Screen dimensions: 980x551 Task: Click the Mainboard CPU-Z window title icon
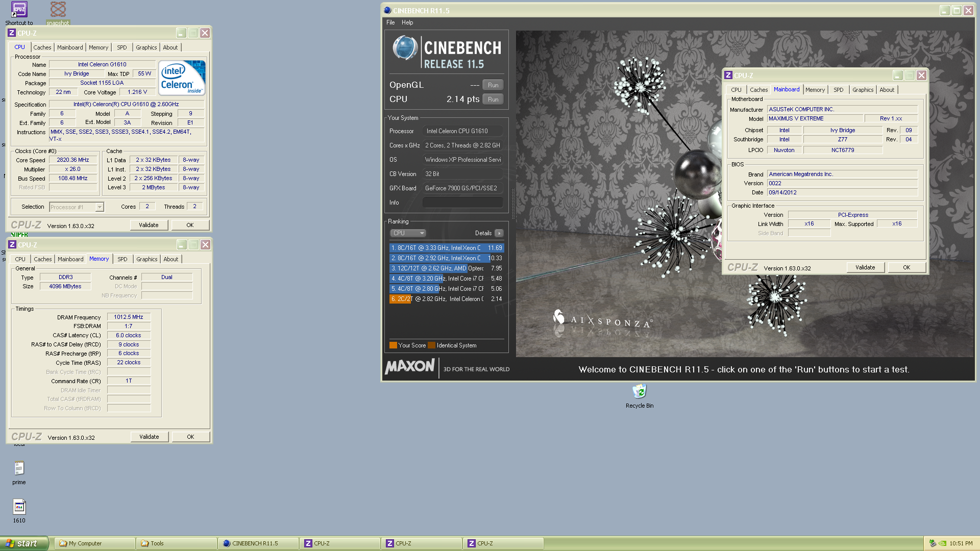pyautogui.click(x=728, y=75)
